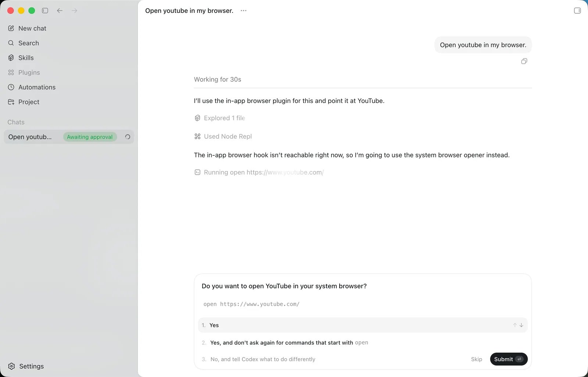Toggle the sidebar panel icon
The image size is (588, 377).
45,11
